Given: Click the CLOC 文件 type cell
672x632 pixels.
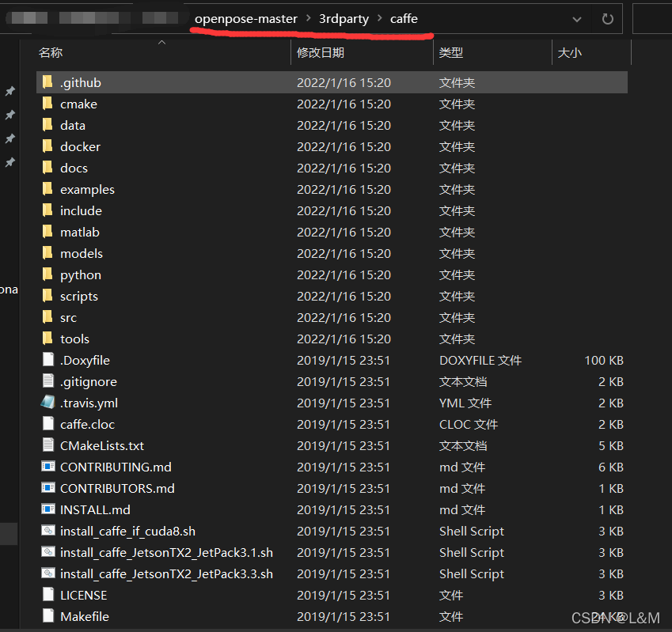Looking at the screenshot, I should [469, 424].
